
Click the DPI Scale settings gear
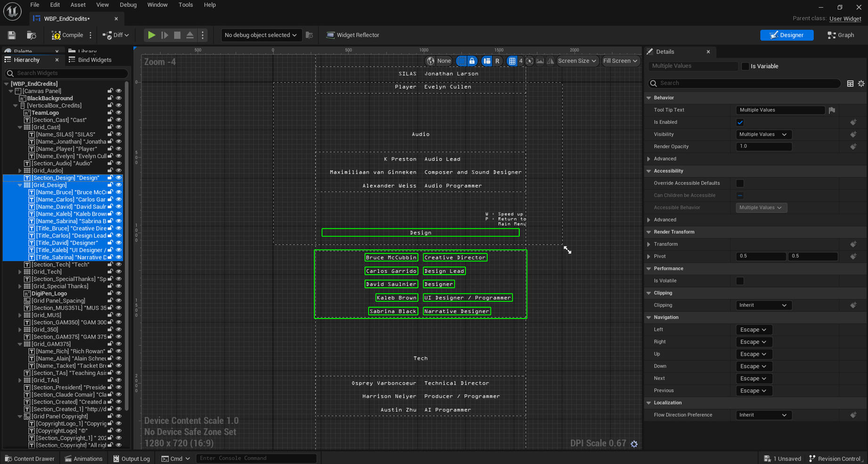[x=634, y=444]
